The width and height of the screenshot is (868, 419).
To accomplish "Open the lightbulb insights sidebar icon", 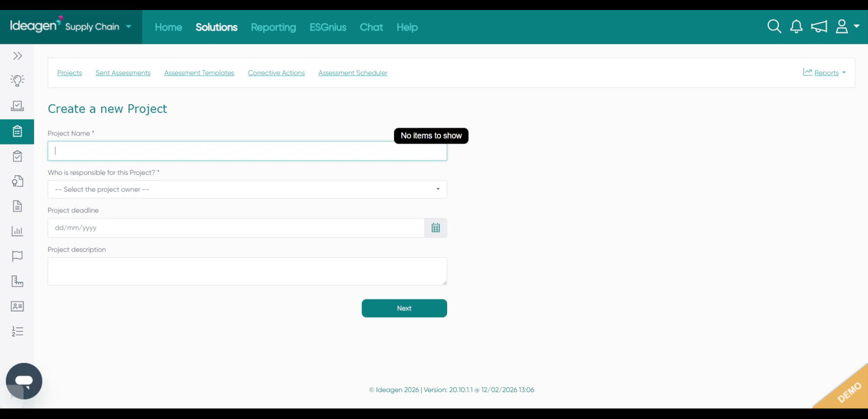I will [x=17, y=81].
